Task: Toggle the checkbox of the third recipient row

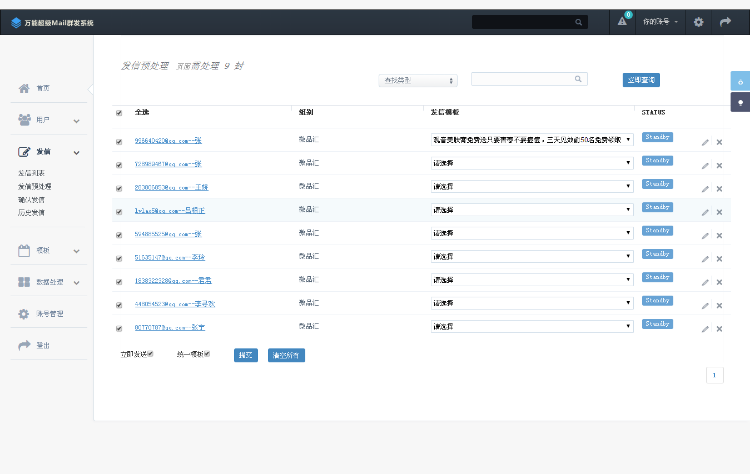Action: [119, 188]
